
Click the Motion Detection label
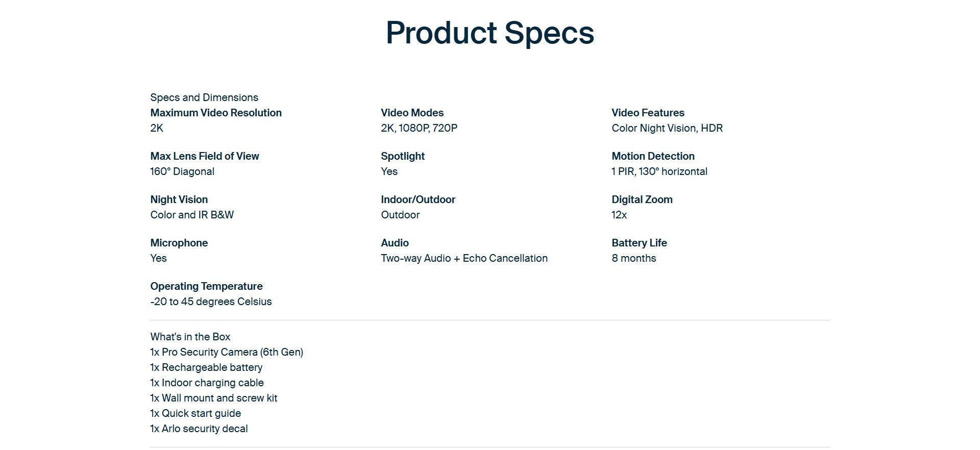coord(653,156)
